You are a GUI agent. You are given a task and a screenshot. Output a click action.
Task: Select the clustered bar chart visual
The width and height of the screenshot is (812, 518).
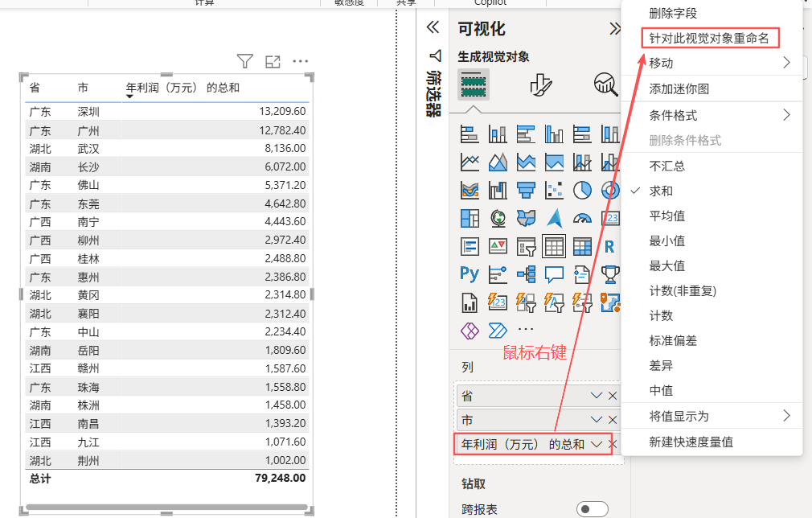pyautogui.click(x=526, y=134)
